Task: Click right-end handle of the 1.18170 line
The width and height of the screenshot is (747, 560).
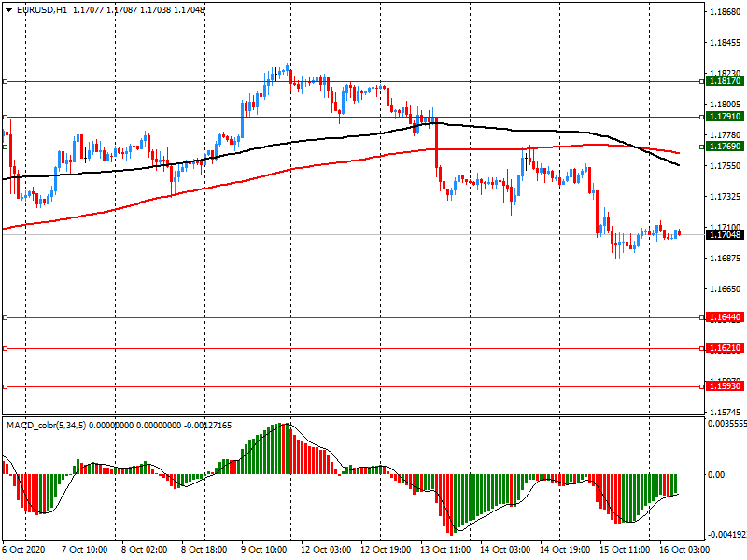Action: click(x=702, y=82)
